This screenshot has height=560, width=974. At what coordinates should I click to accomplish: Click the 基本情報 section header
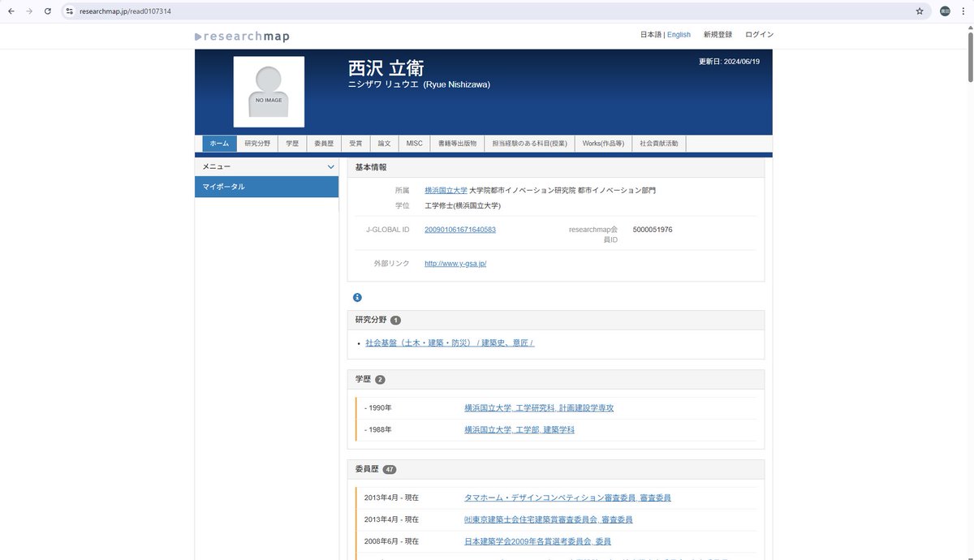[x=556, y=167]
